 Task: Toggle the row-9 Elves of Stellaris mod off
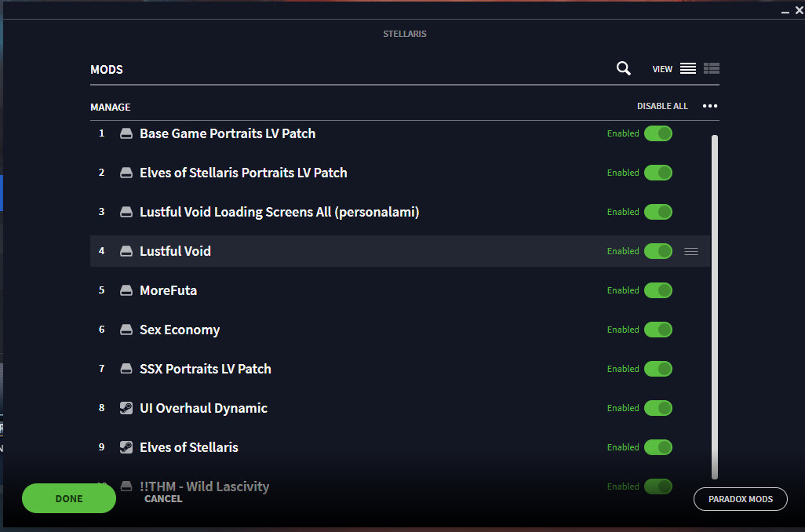pyautogui.click(x=658, y=447)
